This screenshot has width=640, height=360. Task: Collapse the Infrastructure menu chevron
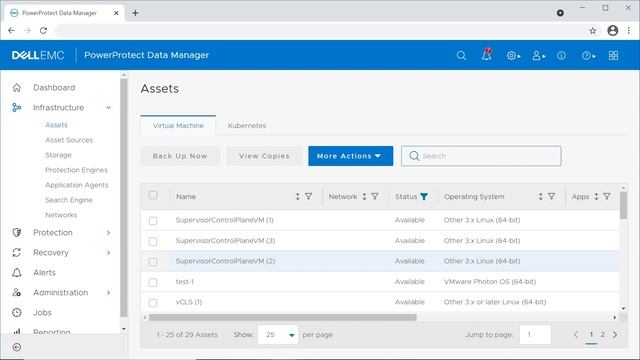click(x=109, y=108)
